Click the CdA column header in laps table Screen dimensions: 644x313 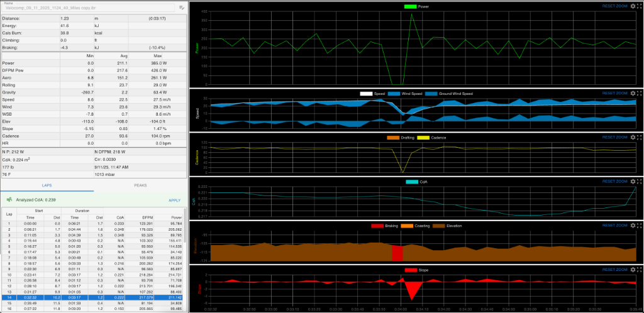point(120,217)
